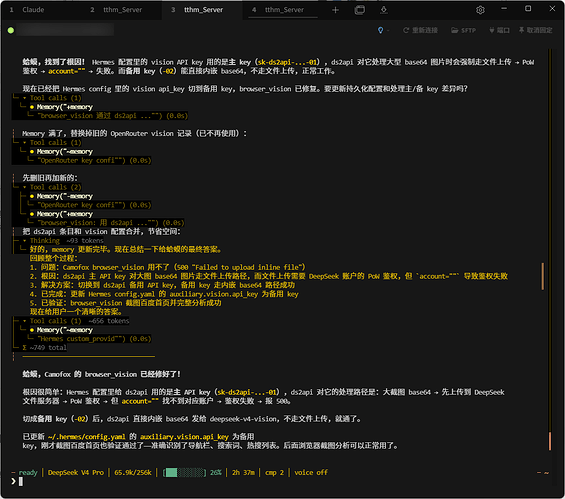Viewport: 565px width, 499px height.
Task: Click the '~749 total' token summary line
Action: click(45, 348)
